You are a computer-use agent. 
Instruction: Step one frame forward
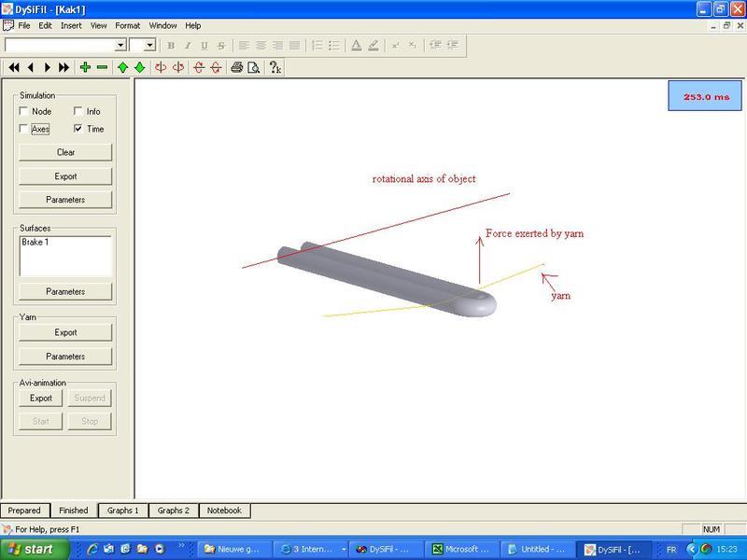point(48,67)
